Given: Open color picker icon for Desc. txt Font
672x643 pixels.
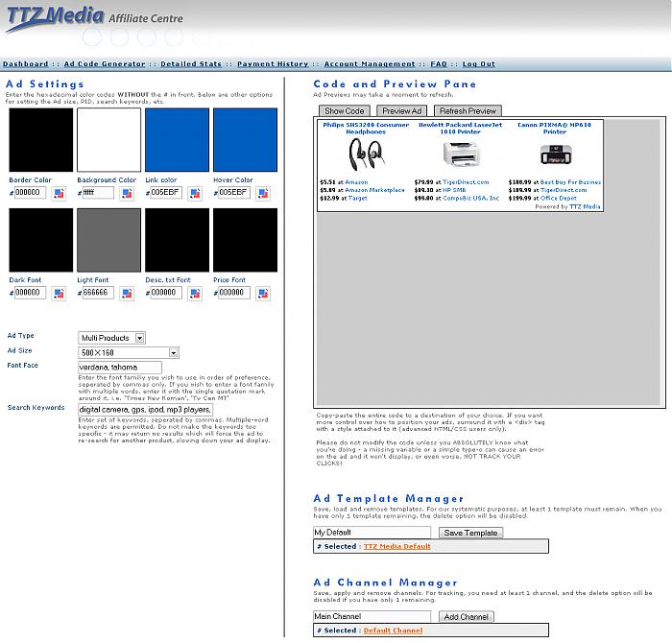Looking at the screenshot, I should click(195, 294).
